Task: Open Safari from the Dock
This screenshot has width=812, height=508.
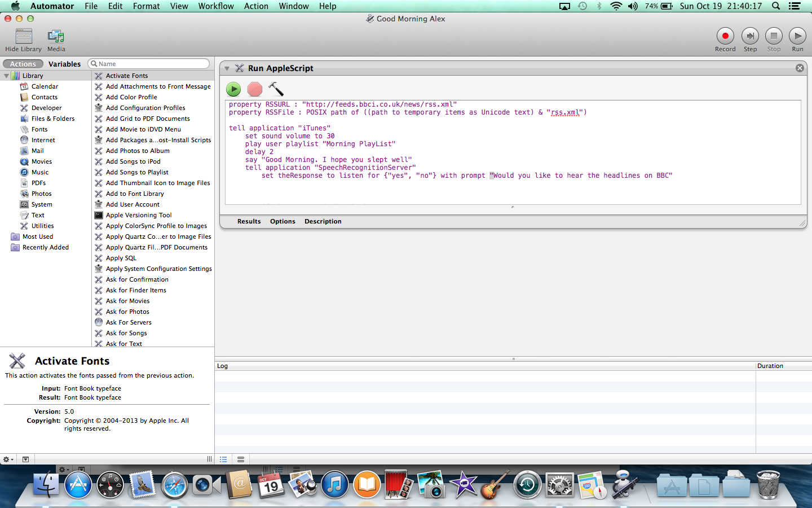Action: click(174, 485)
